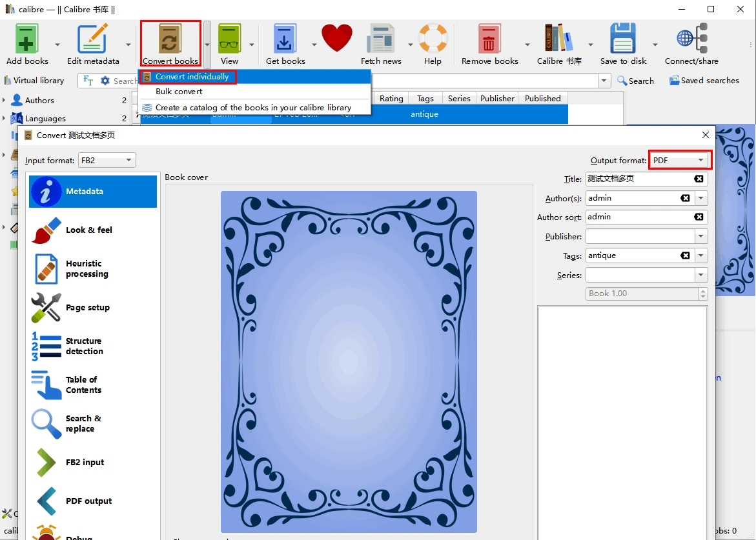Screen dimensions: 756x540
Task: Choose Create a catalog menu entry
Action: click(253, 108)
